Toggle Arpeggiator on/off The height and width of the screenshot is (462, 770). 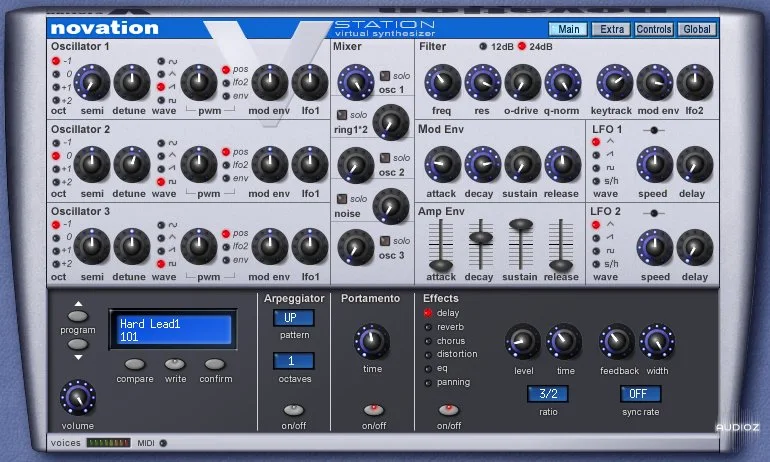point(294,410)
